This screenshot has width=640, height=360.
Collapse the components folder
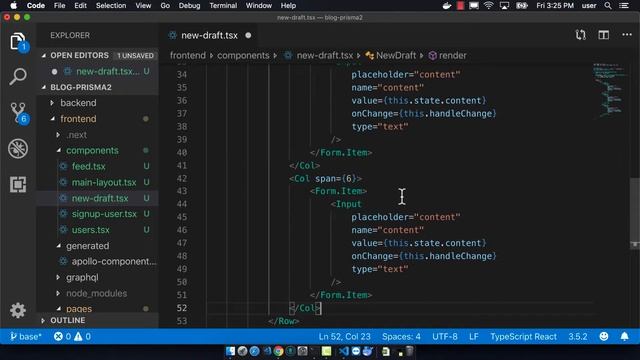click(58, 150)
